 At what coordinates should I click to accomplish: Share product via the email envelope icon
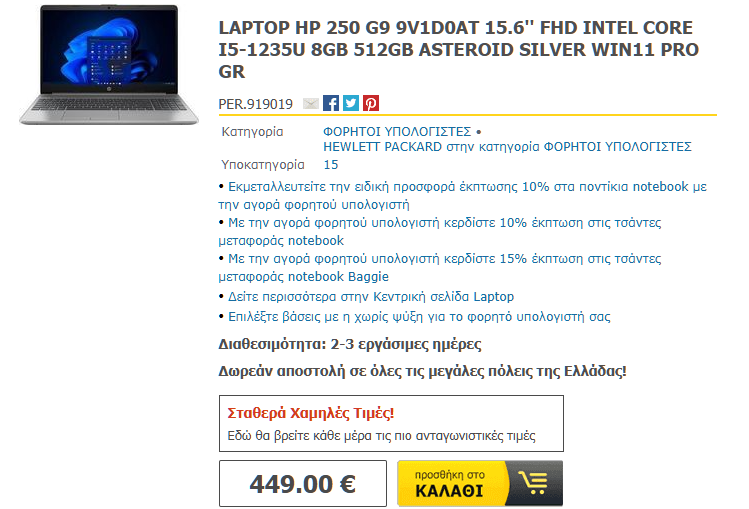click(311, 103)
